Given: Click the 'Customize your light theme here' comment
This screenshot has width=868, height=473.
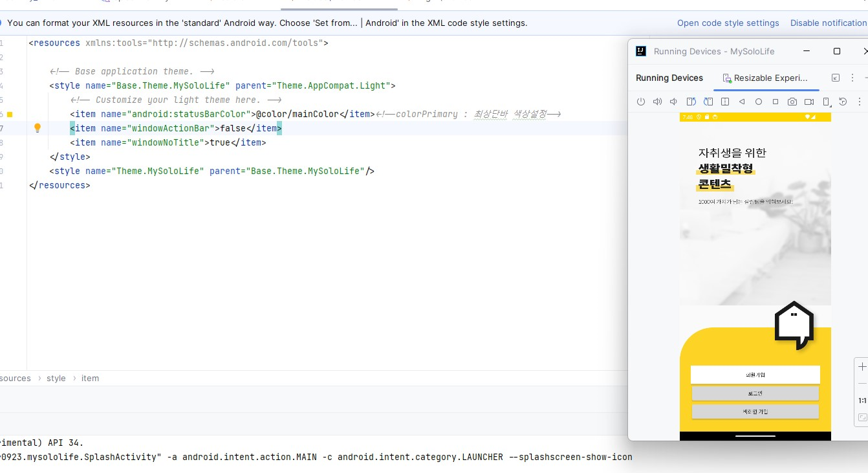Looking at the screenshot, I should click(x=175, y=100).
